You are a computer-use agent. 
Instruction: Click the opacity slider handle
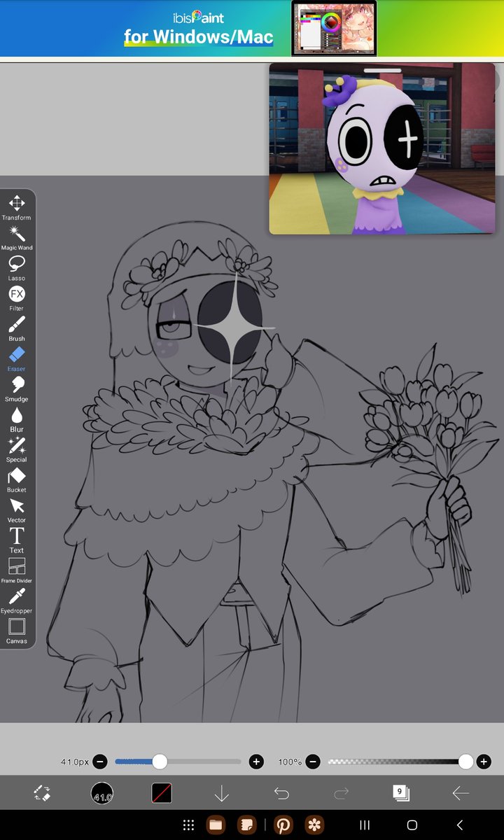click(465, 762)
